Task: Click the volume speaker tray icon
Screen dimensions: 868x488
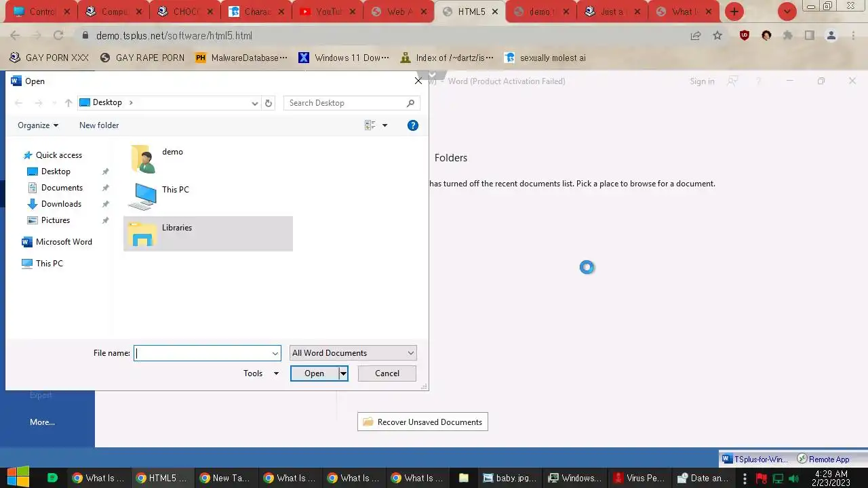Action: [793, 479]
